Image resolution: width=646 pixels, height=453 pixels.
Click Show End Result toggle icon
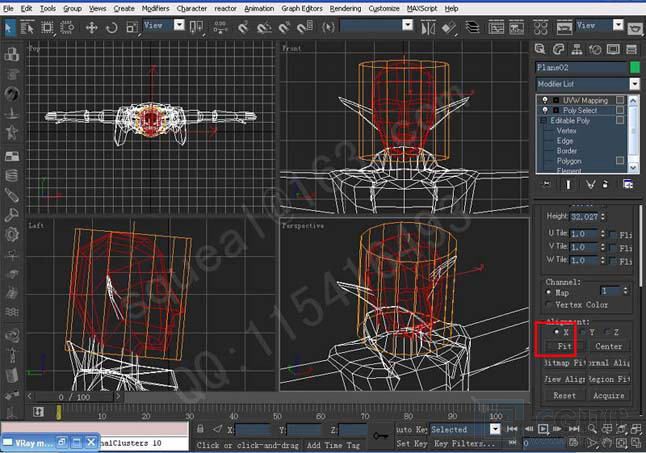(x=568, y=184)
